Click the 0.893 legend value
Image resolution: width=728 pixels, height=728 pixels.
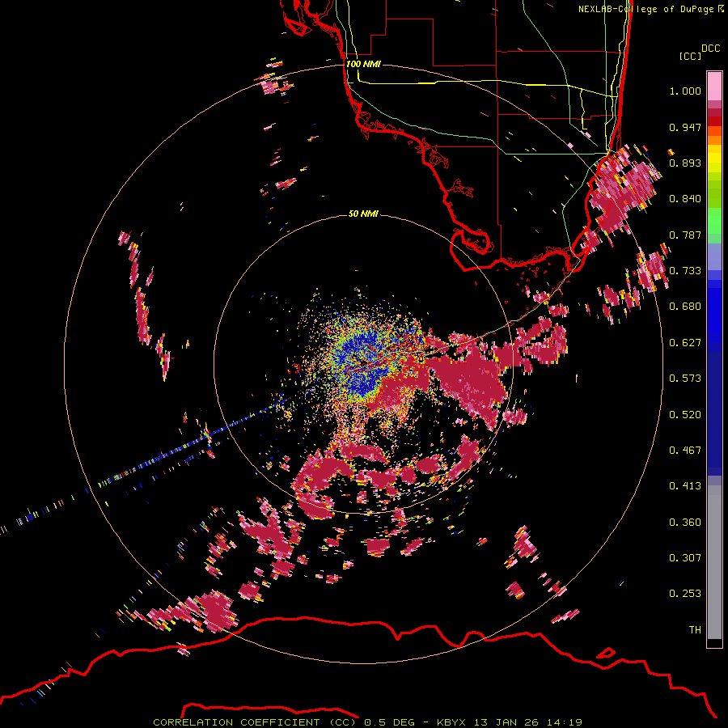coord(685,163)
